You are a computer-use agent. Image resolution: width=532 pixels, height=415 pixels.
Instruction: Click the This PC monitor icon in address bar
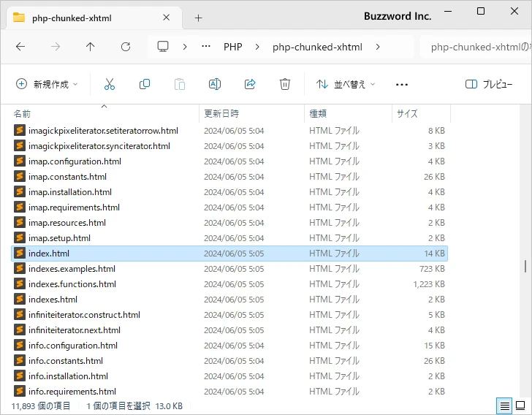click(163, 47)
